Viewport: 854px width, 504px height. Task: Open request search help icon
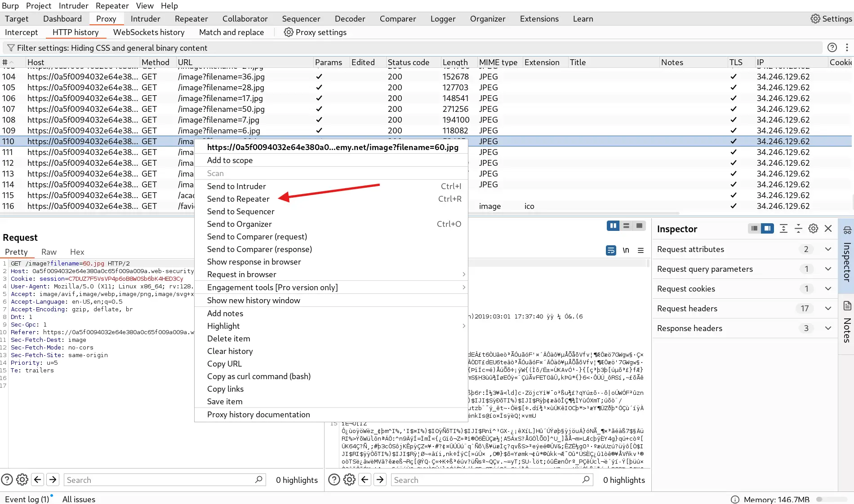click(7, 480)
